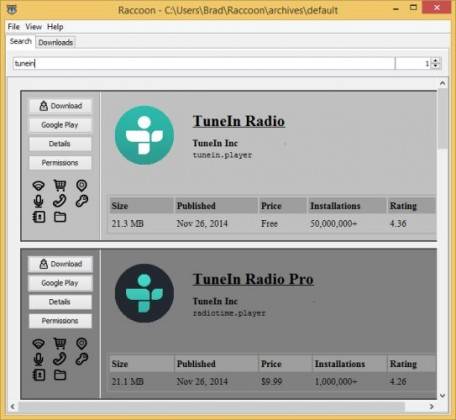Viewport: 456px width, 420px height.
Task: Click the search field containing tunein
Action: click(204, 63)
